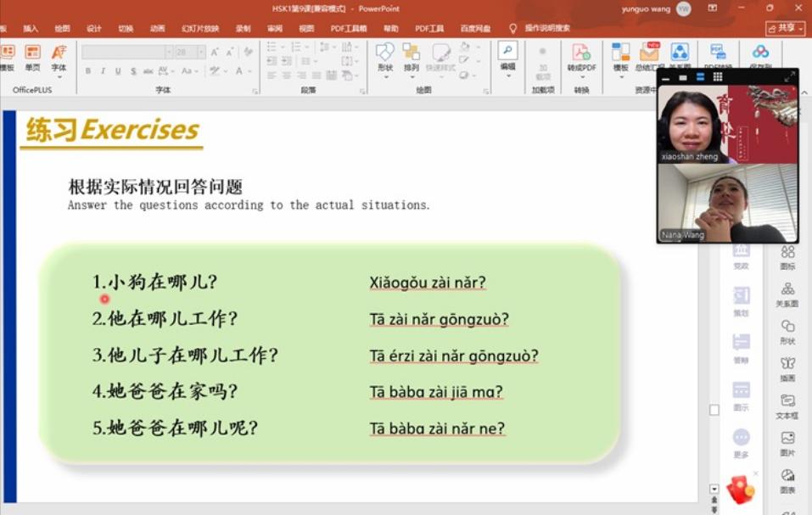Select xiaoshan zheng video thumbnail
This screenshot has width=812, height=515.
[x=728, y=124]
